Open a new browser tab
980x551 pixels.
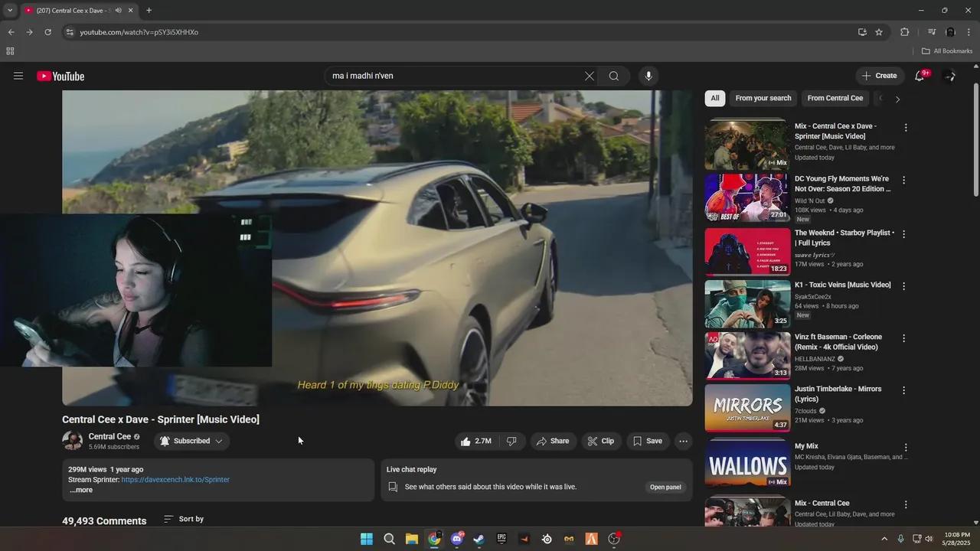149,11
